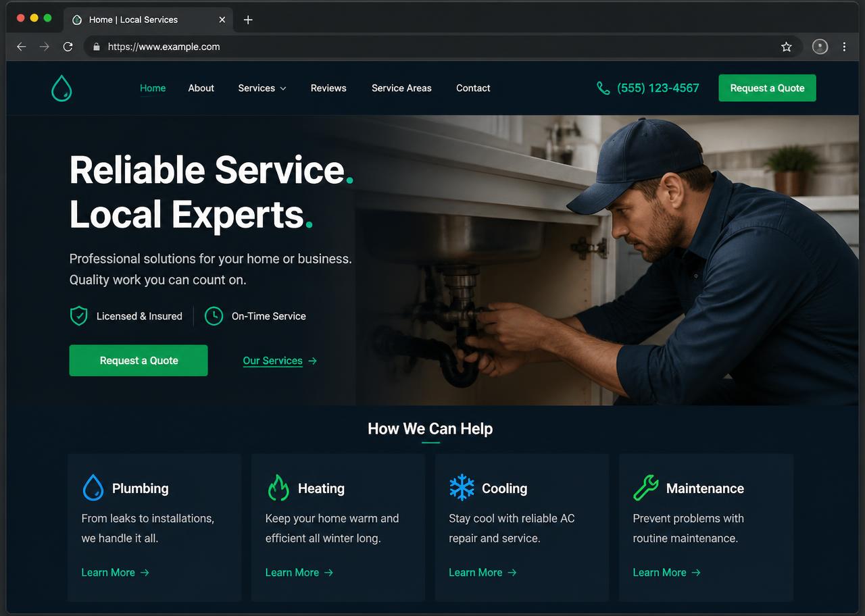This screenshot has width=865, height=616.
Task: Click Learn More under Heating
Action: click(299, 573)
